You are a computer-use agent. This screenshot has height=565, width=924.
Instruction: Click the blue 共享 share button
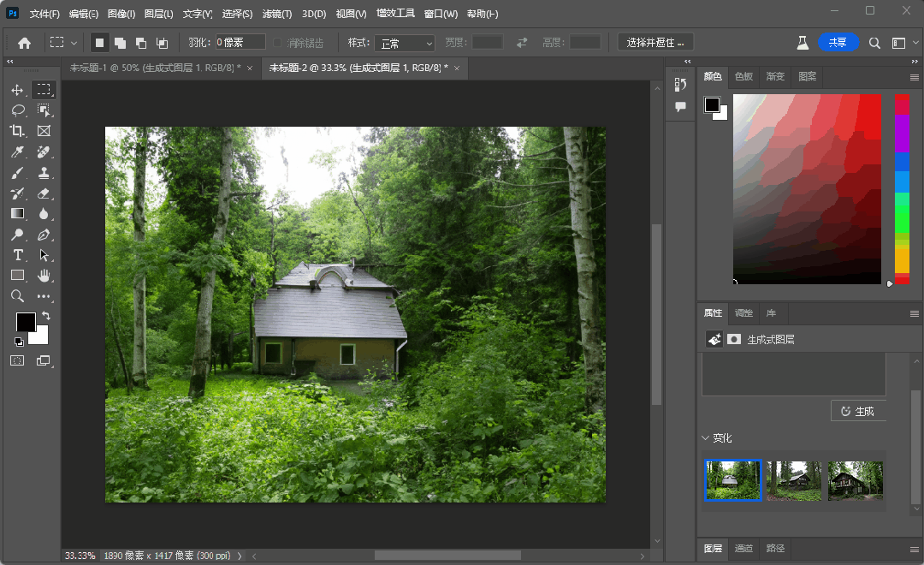click(838, 42)
